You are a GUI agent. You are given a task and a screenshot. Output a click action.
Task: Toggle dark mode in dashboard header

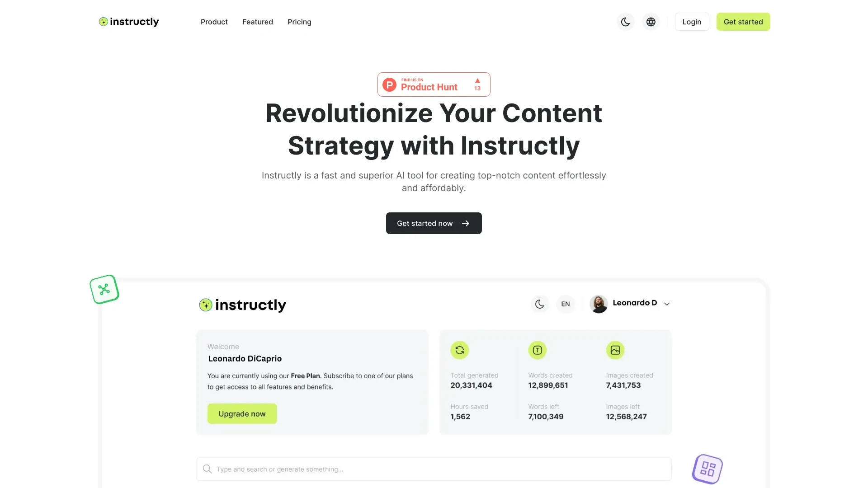pyautogui.click(x=539, y=305)
